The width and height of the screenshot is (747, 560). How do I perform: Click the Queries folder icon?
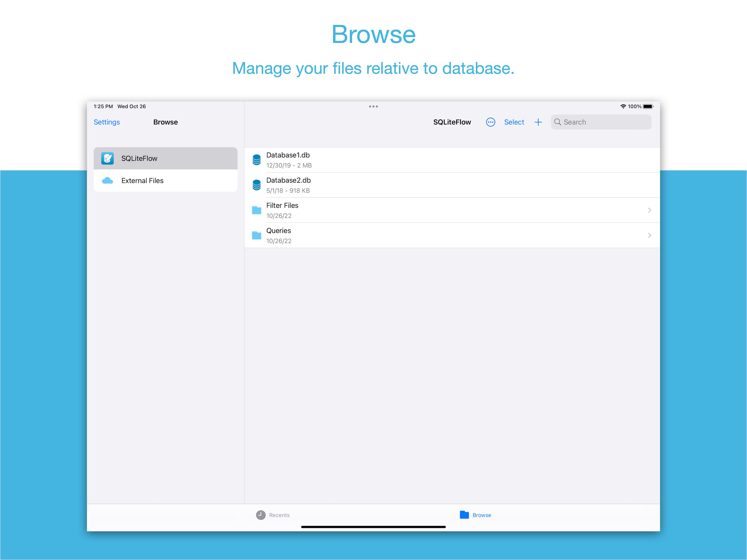pyautogui.click(x=257, y=235)
